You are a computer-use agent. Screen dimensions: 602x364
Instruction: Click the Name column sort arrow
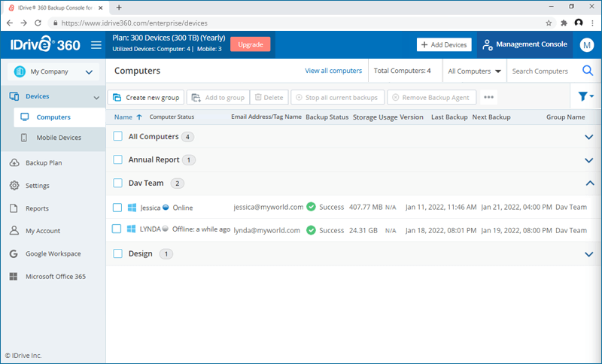[139, 117]
